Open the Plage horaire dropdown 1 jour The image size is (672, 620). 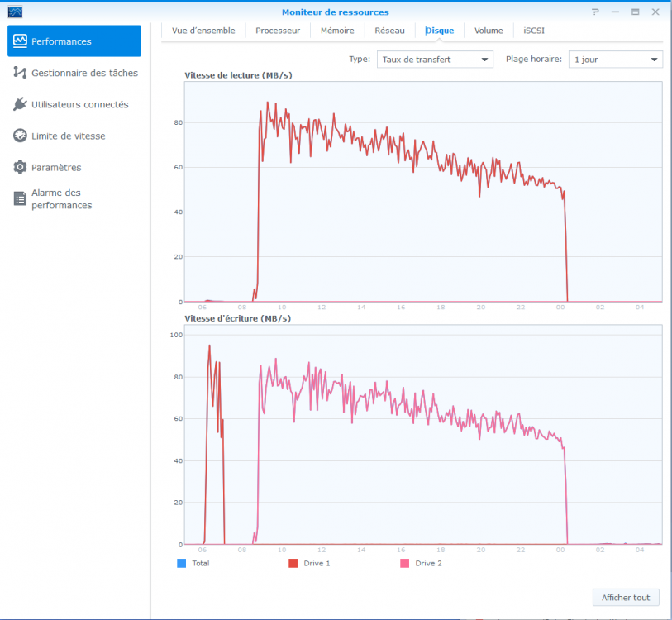tap(615, 60)
